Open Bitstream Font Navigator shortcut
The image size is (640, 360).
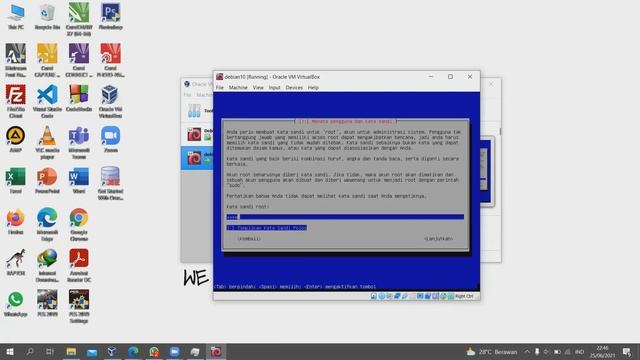(x=16, y=60)
